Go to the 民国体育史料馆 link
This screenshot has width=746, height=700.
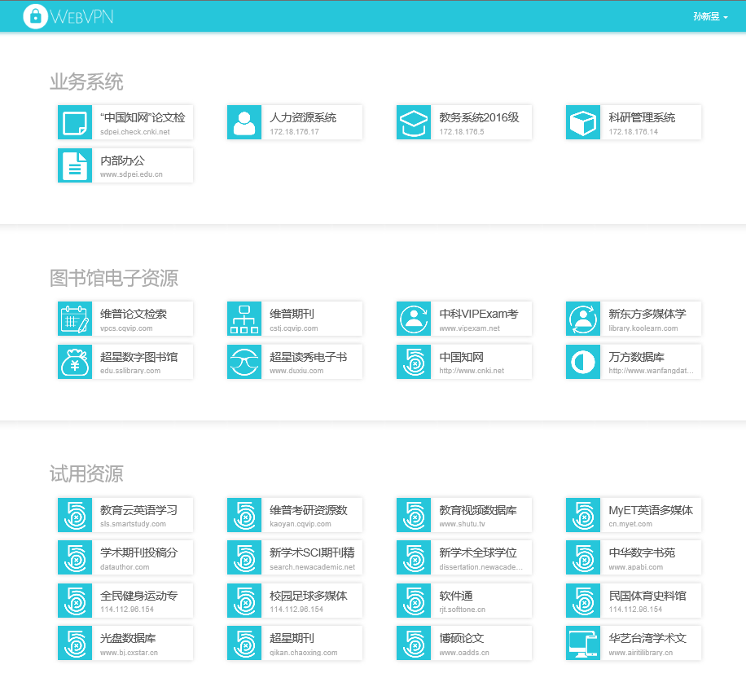click(634, 600)
